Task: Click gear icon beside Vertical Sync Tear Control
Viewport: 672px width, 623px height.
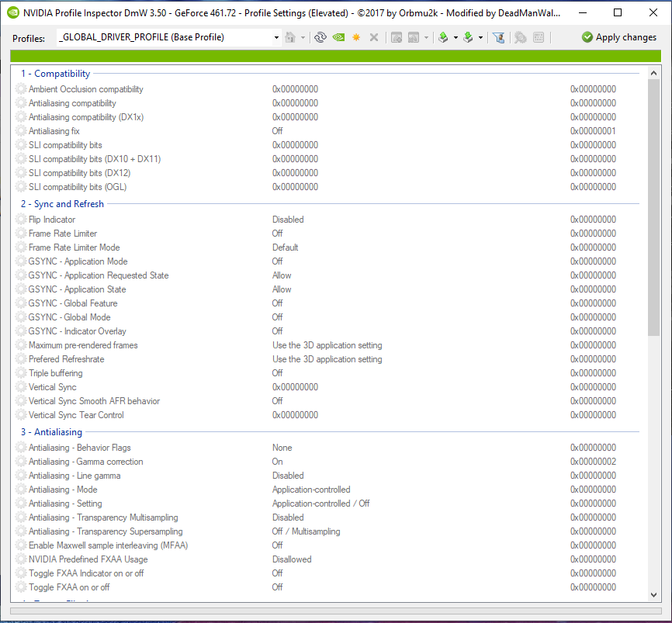Action: pos(21,415)
